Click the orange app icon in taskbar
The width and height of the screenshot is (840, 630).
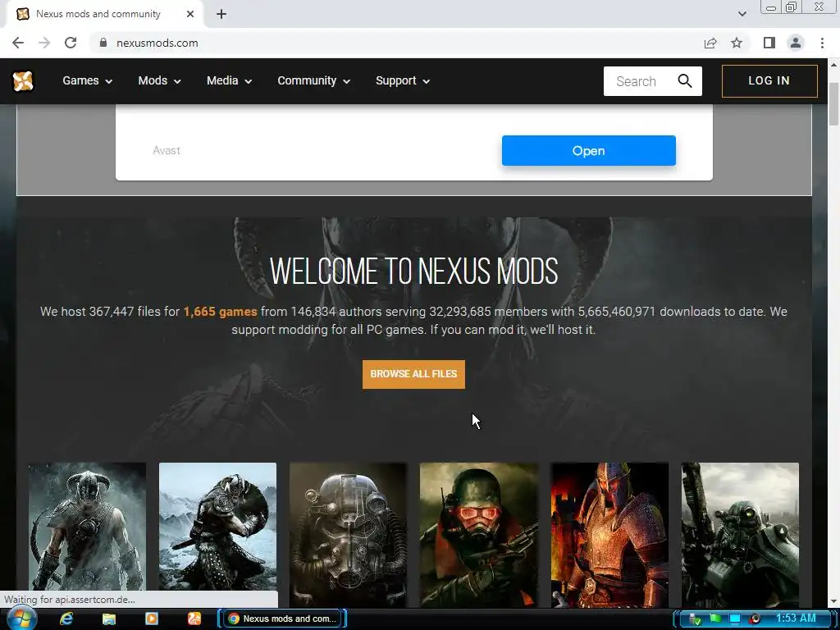(x=194, y=619)
